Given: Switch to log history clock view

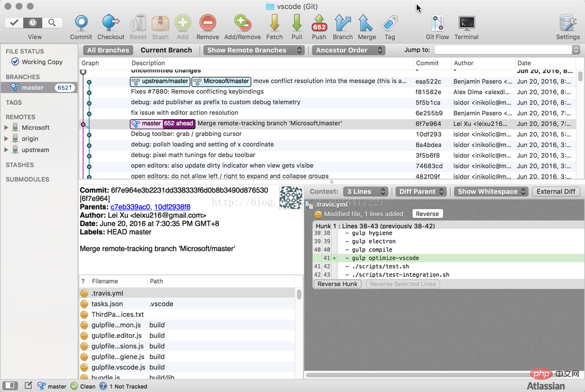Looking at the screenshot, I should [x=33, y=23].
